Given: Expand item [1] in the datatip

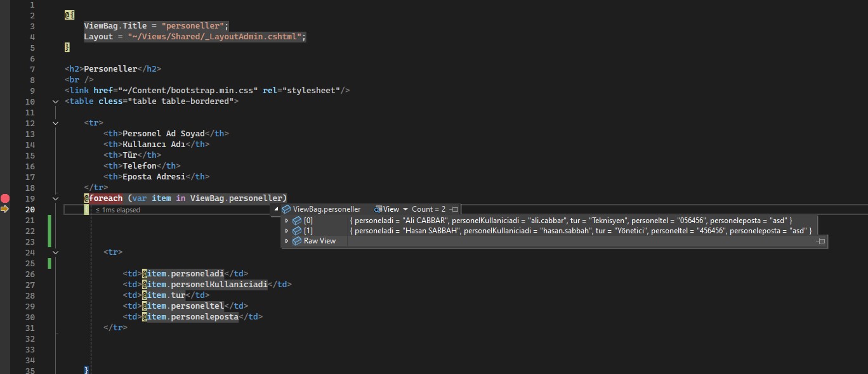Looking at the screenshot, I should [x=287, y=231].
